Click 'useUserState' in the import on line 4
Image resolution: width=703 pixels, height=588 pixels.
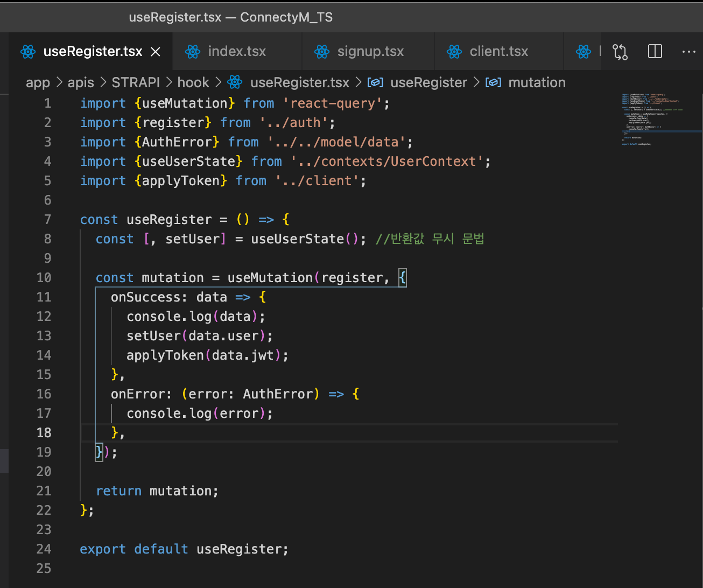click(x=188, y=162)
